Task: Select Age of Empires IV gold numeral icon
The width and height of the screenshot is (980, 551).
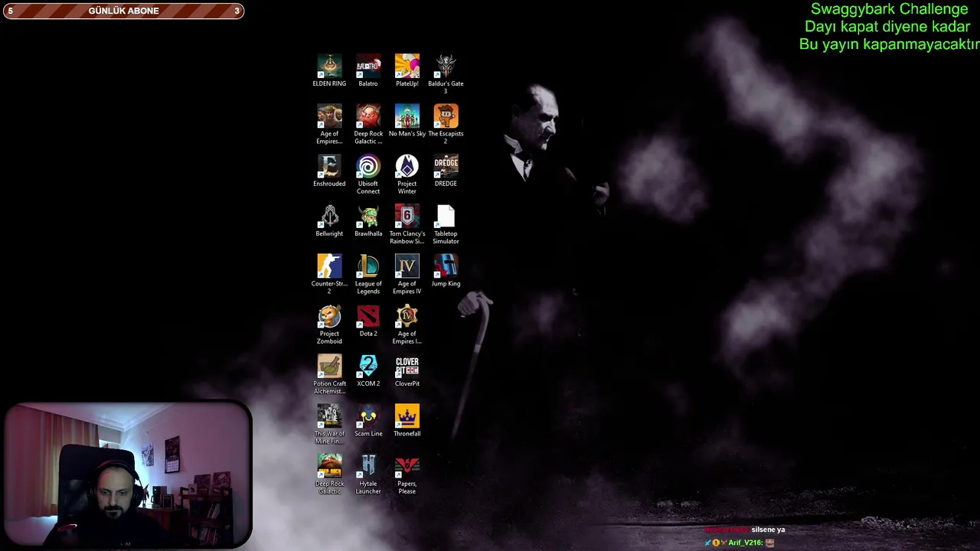Action: (407, 266)
